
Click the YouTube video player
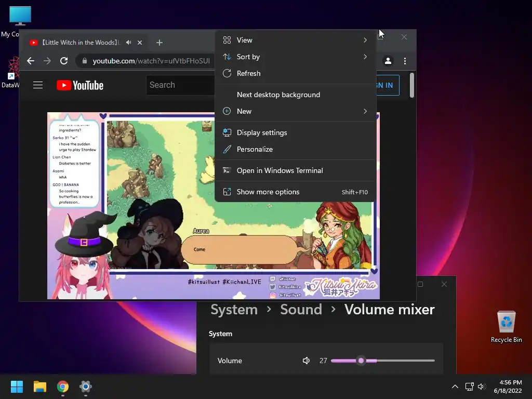(214, 206)
